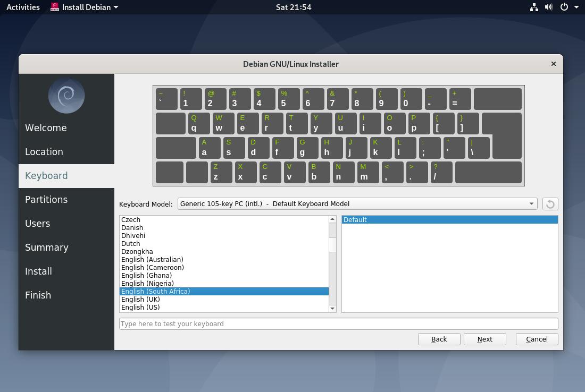Go to the Install step in sidebar
The width and height of the screenshot is (585, 392).
[66, 271]
